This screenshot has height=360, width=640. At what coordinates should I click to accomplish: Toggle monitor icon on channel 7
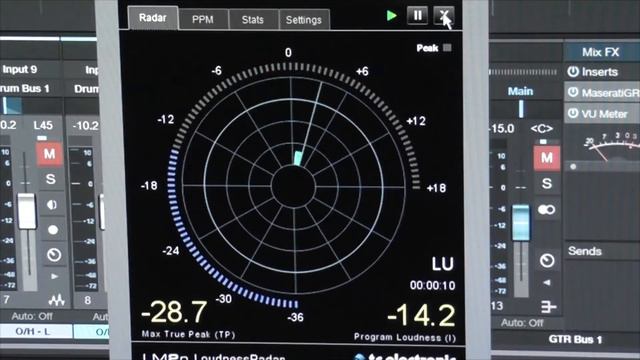[x=52, y=204]
